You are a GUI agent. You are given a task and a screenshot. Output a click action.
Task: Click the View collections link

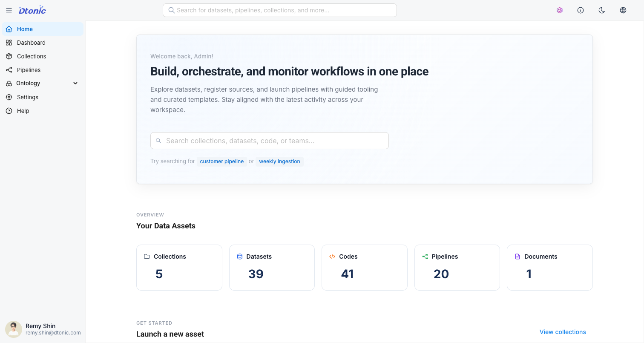(x=563, y=332)
